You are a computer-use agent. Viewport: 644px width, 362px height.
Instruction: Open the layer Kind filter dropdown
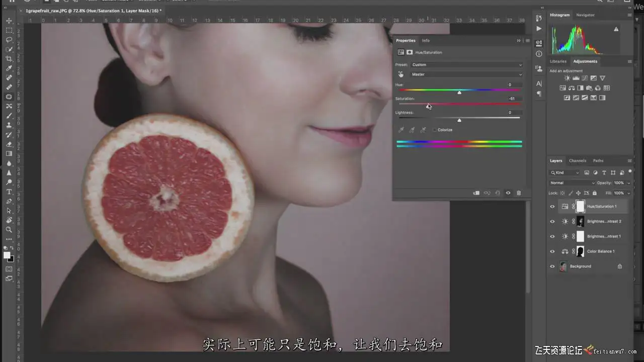565,172
